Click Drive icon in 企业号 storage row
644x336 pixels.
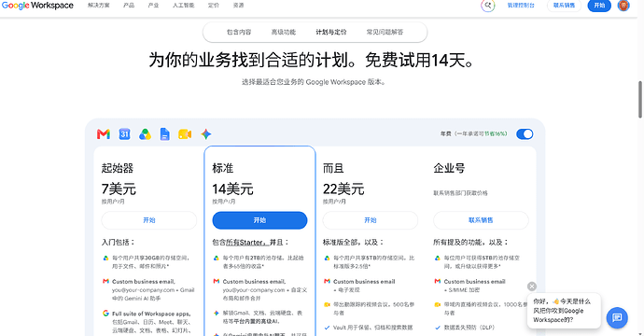[438, 258]
